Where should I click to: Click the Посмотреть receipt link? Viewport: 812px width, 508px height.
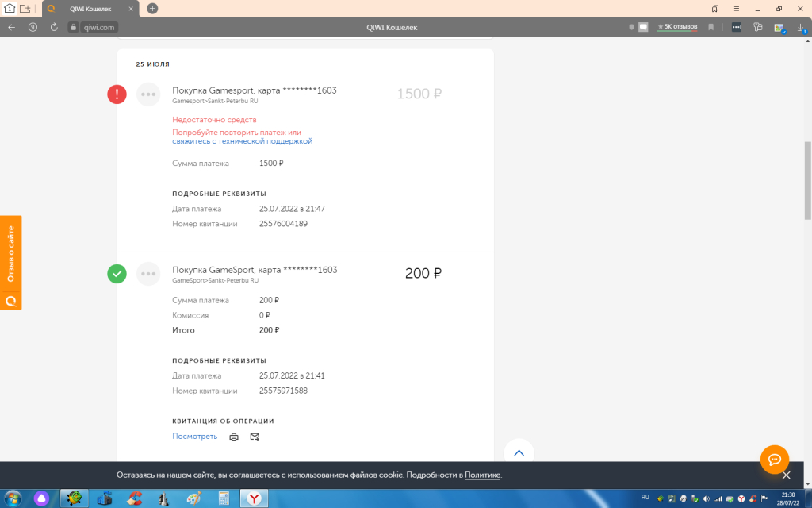(x=195, y=437)
